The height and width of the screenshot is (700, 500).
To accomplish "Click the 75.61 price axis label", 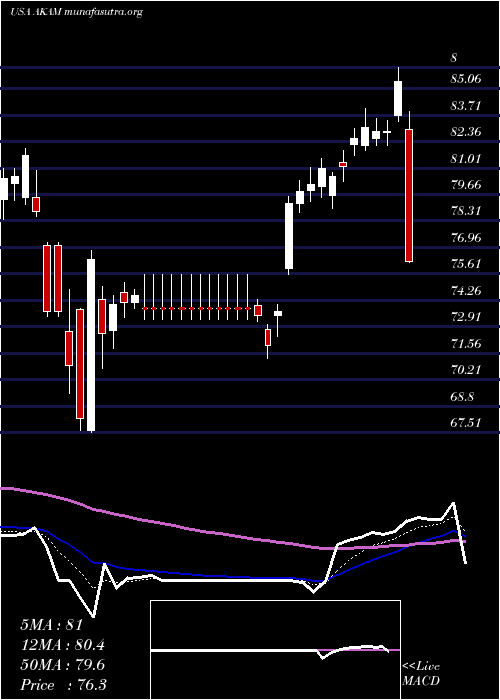I will pyautogui.click(x=466, y=264).
